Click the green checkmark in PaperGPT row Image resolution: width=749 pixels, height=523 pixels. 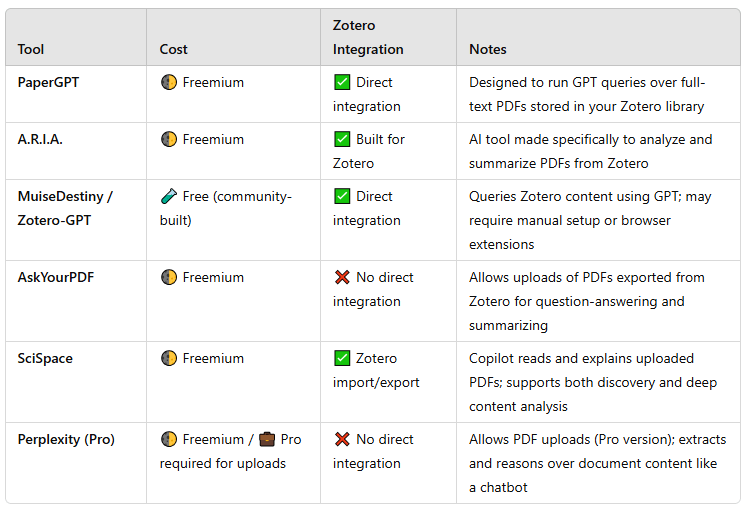click(x=342, y=82)
